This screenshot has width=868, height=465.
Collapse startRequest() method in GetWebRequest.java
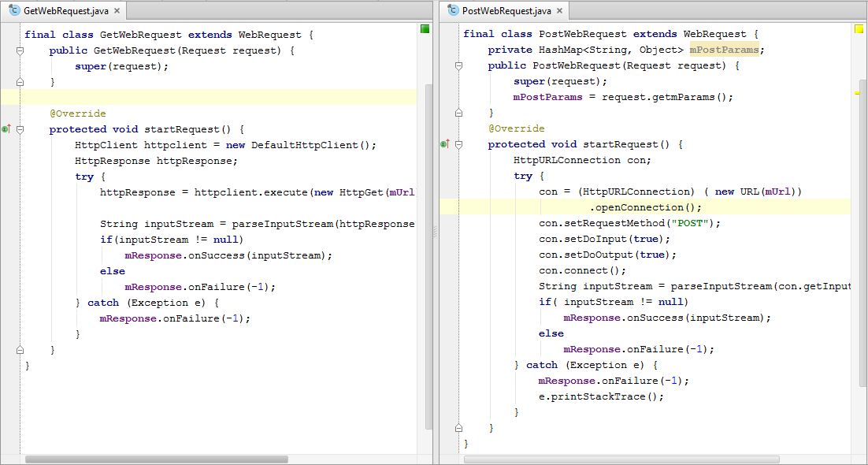(20, 130)
